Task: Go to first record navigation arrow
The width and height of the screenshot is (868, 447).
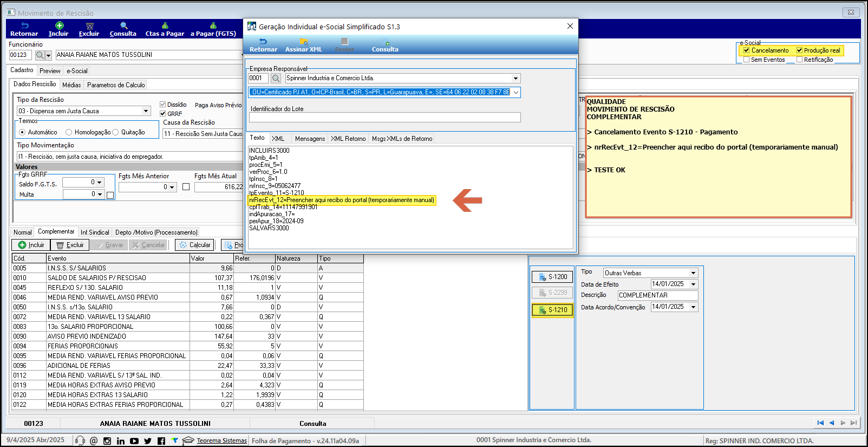Action: tap(820, 423)
